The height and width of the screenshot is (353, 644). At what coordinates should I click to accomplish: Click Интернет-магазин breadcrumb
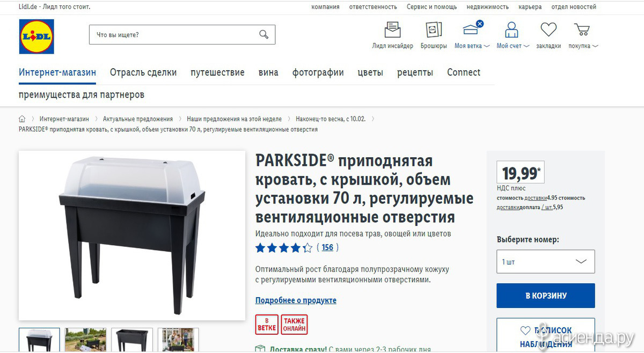coord(64,119)
